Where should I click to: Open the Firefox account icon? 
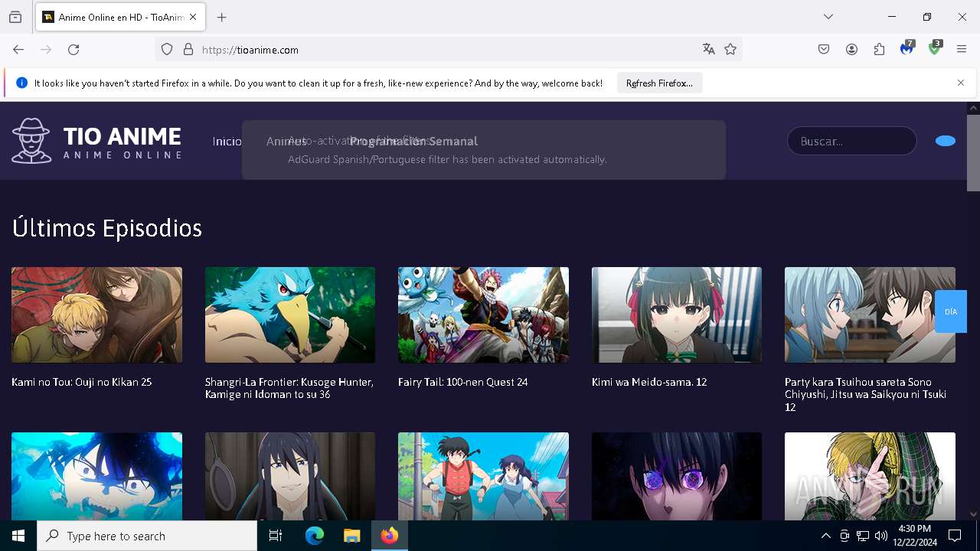[851, 50]
